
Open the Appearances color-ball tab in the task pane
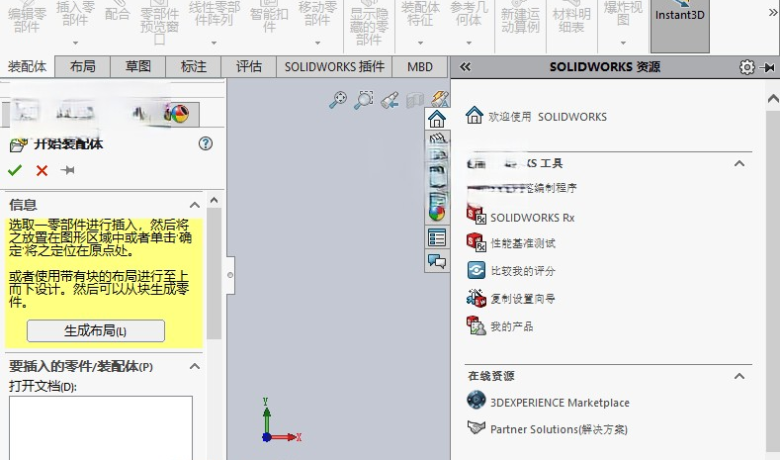(x=437, y=213)
